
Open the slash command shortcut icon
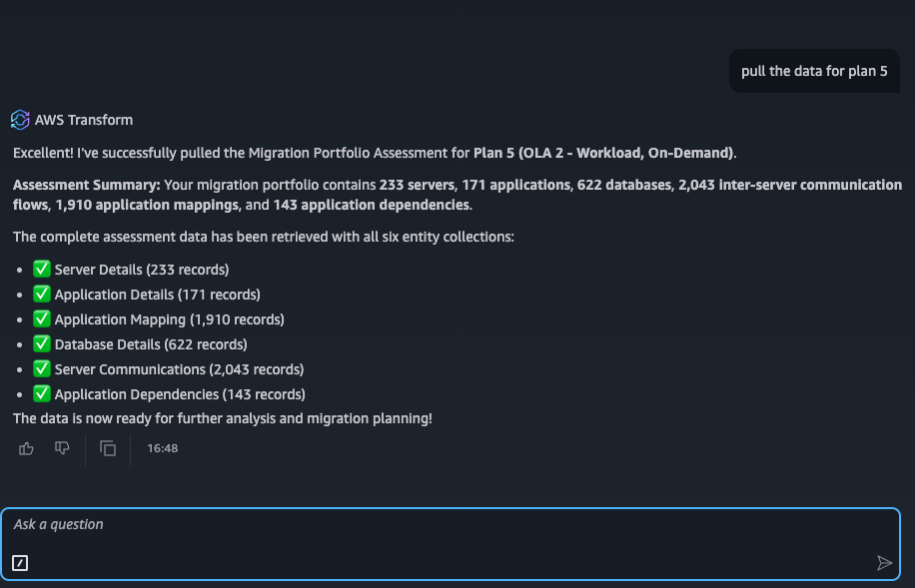(x=20, y=563)
